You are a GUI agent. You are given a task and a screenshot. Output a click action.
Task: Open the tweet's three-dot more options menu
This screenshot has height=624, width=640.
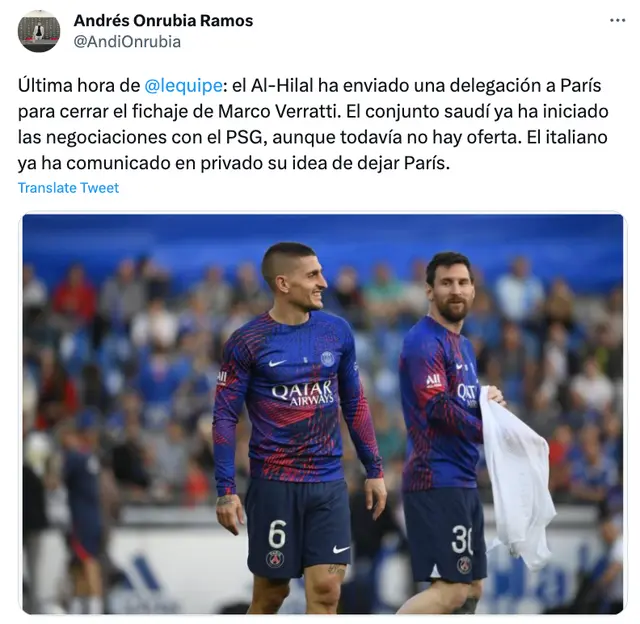click(x=617, y=20)
